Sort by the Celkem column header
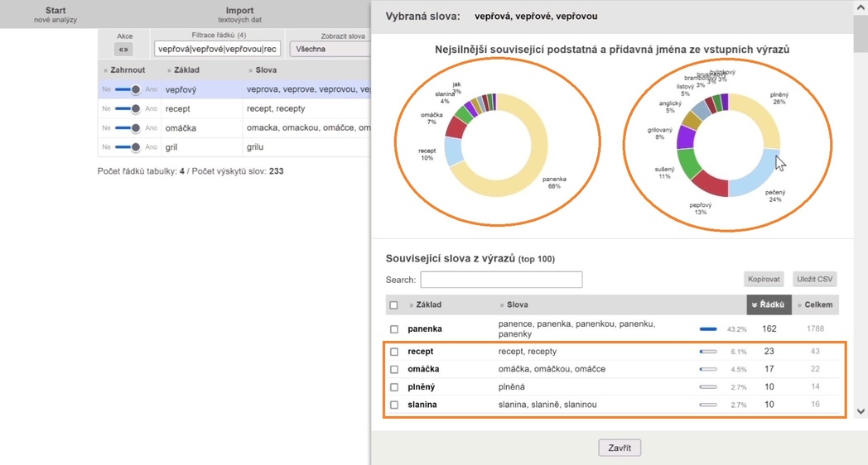The width and height of the screenshot is (868, 465). pyautogui.click(x=817, y=305)
